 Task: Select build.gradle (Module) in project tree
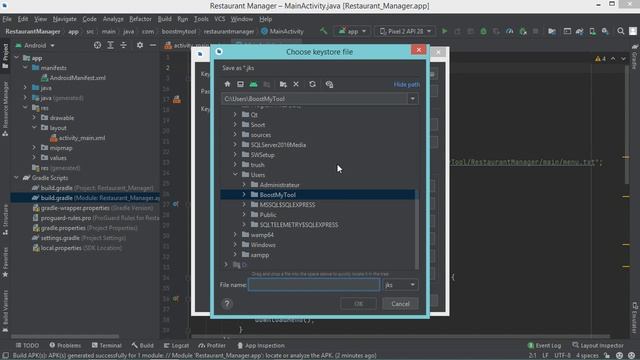(x=85, y=198)
